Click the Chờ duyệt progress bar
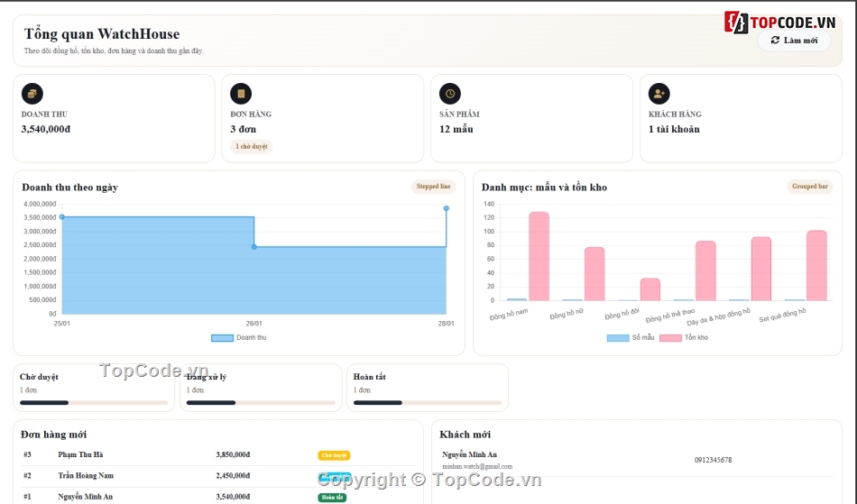857x504 pixels. 94,403
